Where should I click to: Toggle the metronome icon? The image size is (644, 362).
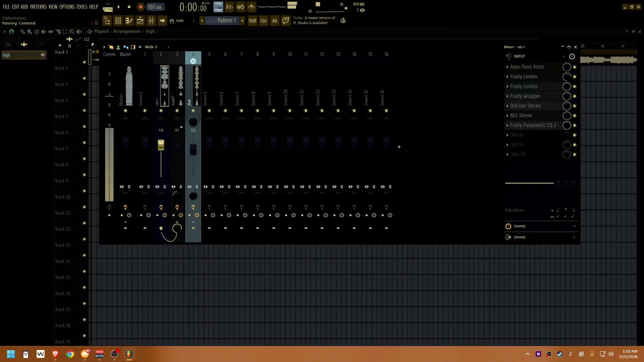252,7
